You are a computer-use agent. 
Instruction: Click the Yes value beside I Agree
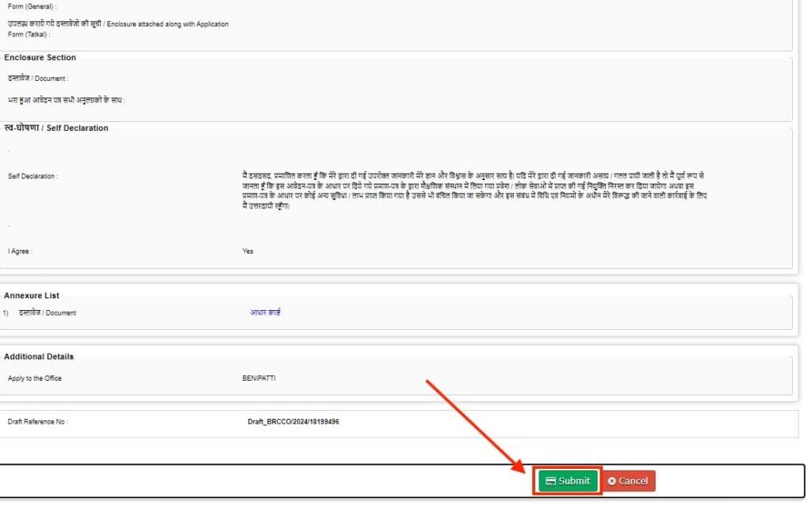tap(247, 251)
